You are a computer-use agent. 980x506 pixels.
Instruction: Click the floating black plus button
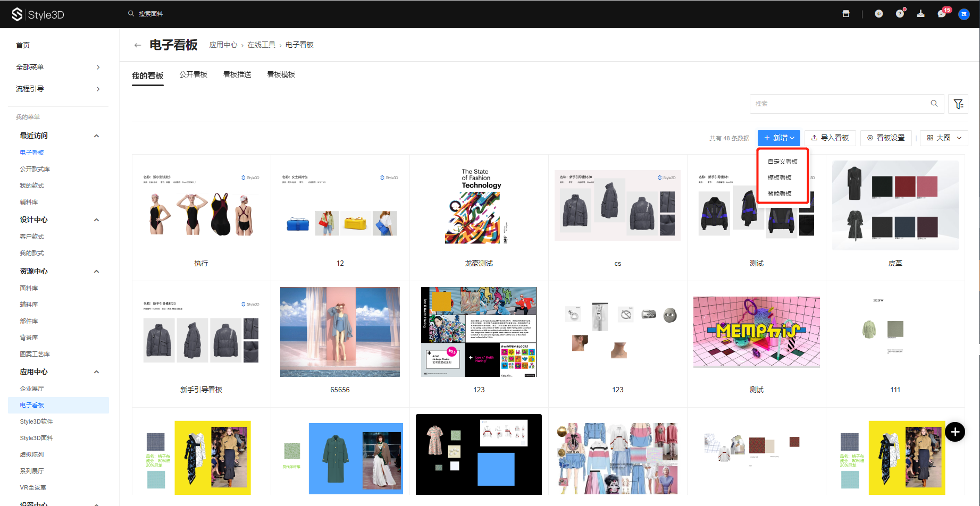[955, 432]
